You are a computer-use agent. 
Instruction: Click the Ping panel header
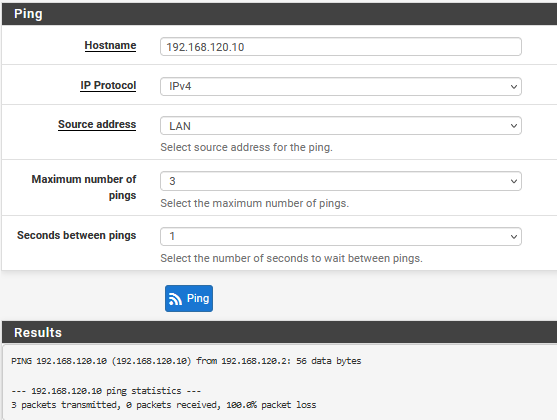tap(279, 14)
